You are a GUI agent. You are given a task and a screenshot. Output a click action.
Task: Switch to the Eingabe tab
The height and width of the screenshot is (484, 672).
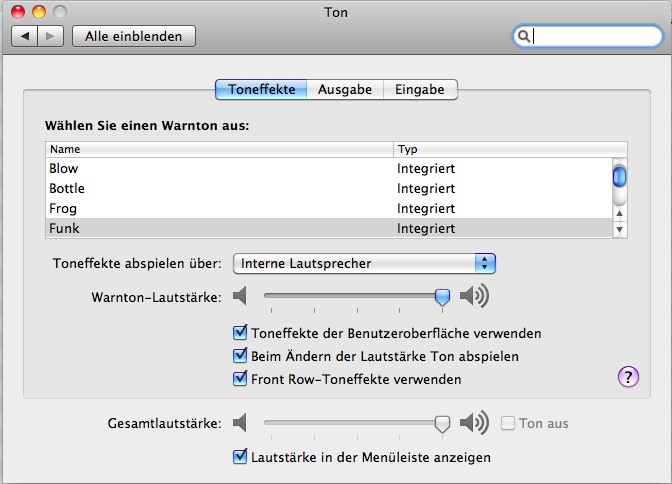tap(420, 90)
